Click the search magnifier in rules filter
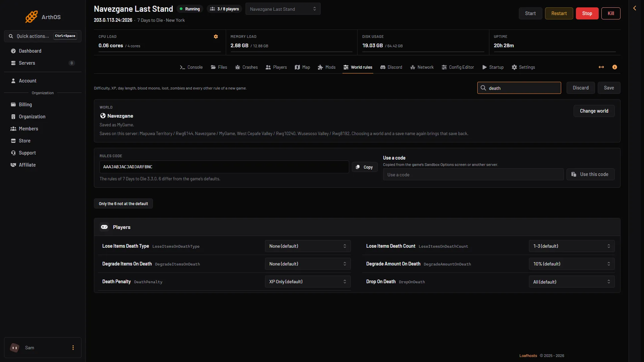This screenshot has height=362, width=644. [483, 88]
